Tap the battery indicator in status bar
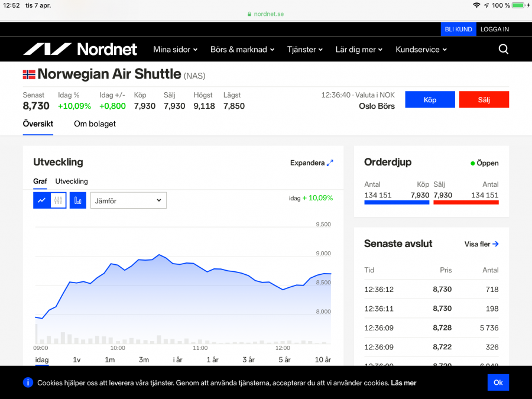 [x=518, y=5]
